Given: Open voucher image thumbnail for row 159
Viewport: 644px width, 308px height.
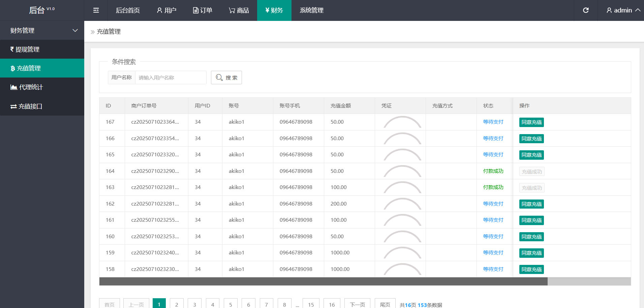Looking at the screenshot, I should tap(402, 253).
